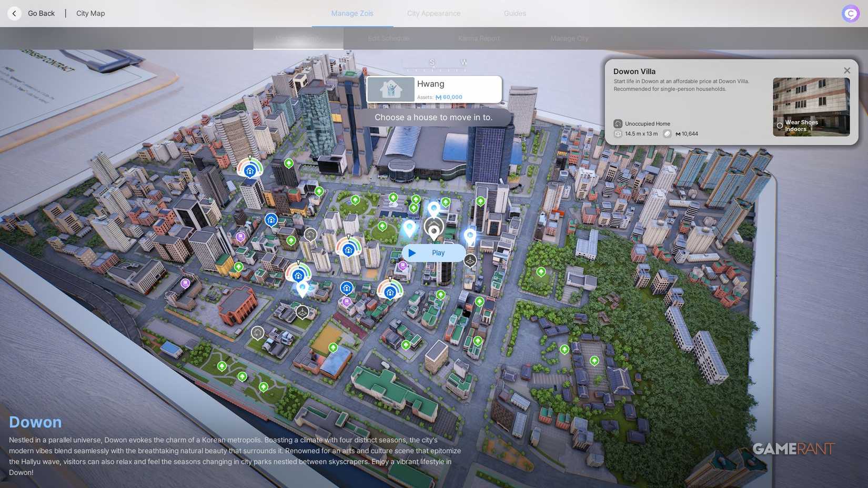Click the lot size cube icon
This screenshot has width=868, height=488.
click(x=618, y=134)
